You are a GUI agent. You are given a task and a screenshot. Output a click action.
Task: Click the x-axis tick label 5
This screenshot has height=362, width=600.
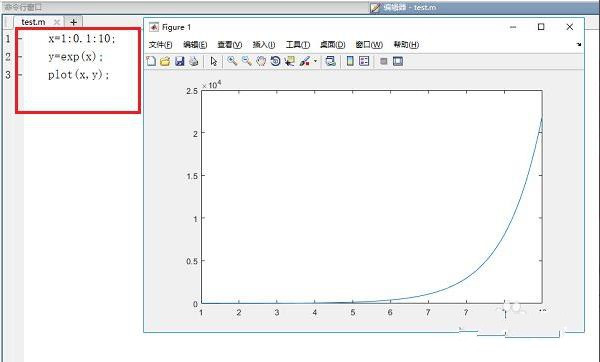[352, 313]
